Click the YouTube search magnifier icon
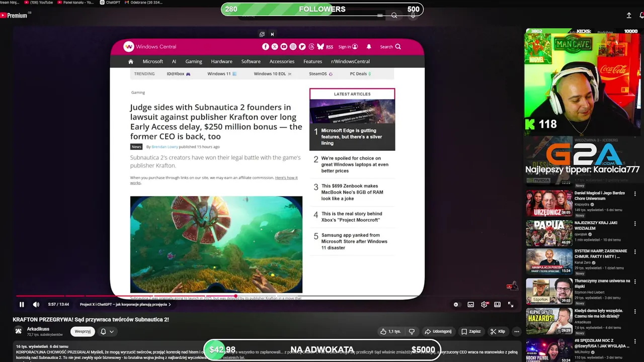 click(x=394, y=16)
